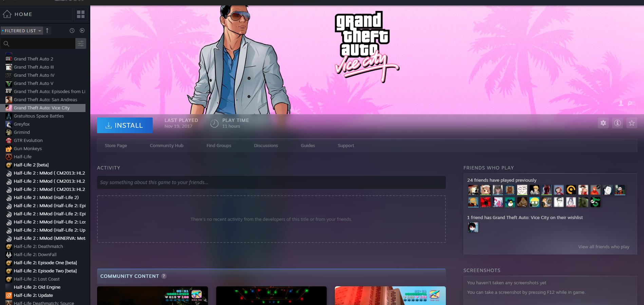
Task: Toggle the sort direction arrow
Action: click(47, 31)
